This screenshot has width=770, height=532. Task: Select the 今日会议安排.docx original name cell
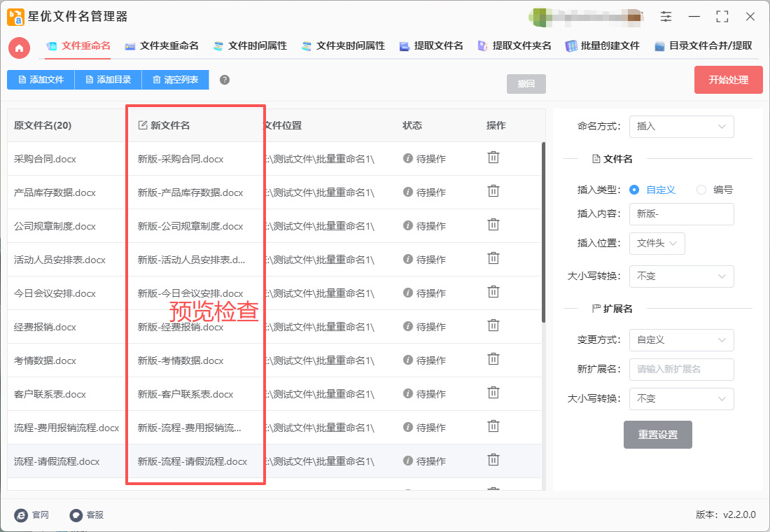(x=55, y=293)
